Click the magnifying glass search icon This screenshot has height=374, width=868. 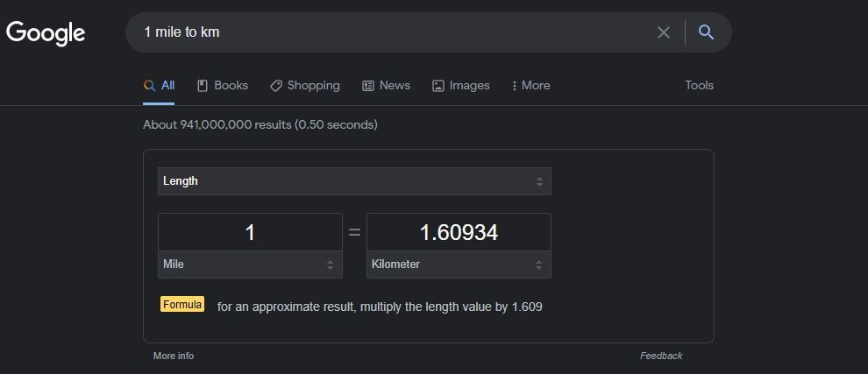pos(706,32)
